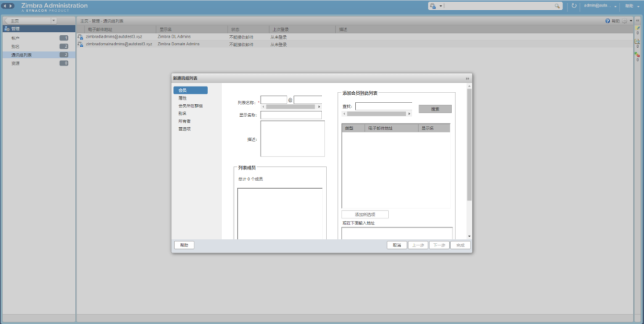644x324 pixels.
Task: Select 帐户 in the left tree
Action: coord(39,38)
